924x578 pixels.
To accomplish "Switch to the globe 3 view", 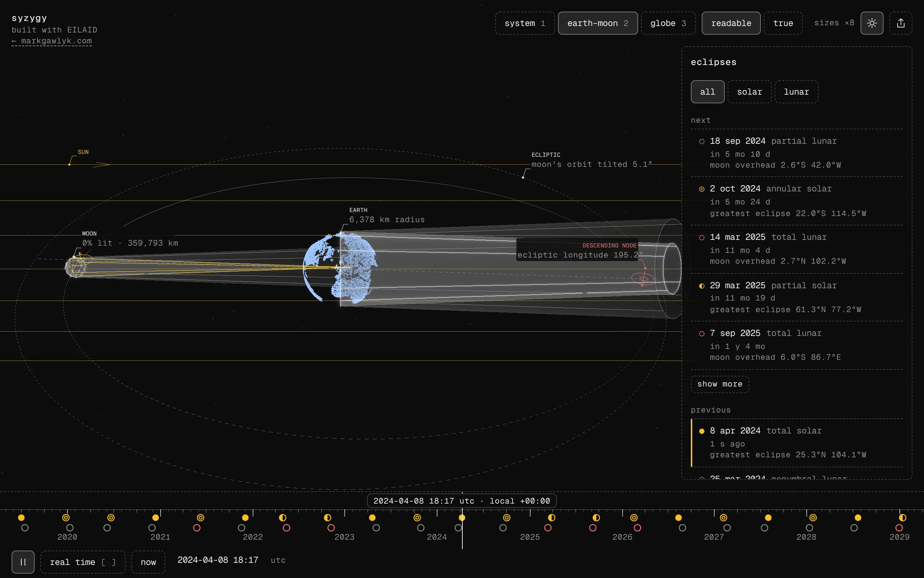I will pos(668,23).
